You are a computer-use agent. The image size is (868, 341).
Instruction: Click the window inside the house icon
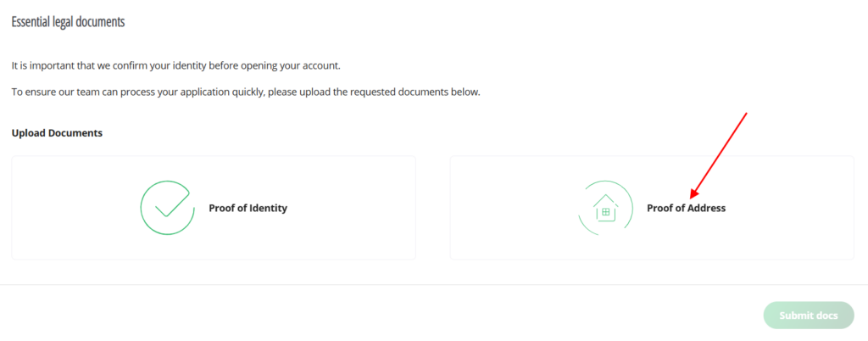[x=606, y=212]
